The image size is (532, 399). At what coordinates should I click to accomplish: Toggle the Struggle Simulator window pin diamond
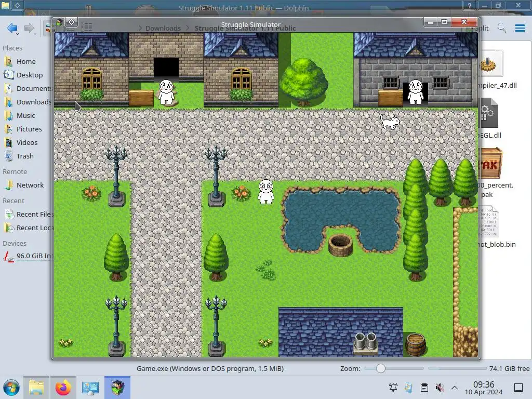click(x=71, y=22)
